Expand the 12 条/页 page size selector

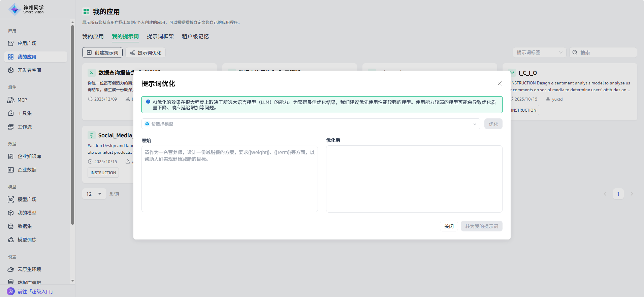pyautogui.click(x=94, y=194)
